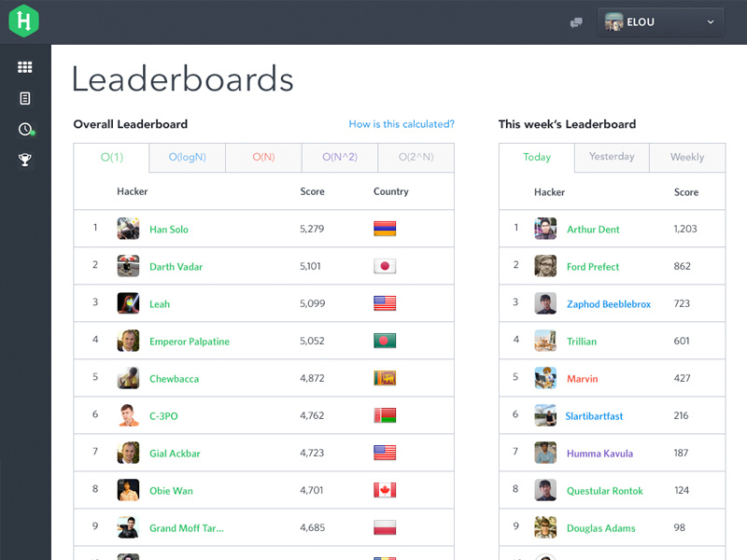Viewport: 747px width, 560px height.
Task: Open Douglas Adams's profile link
Action: [x=600, y=528]
